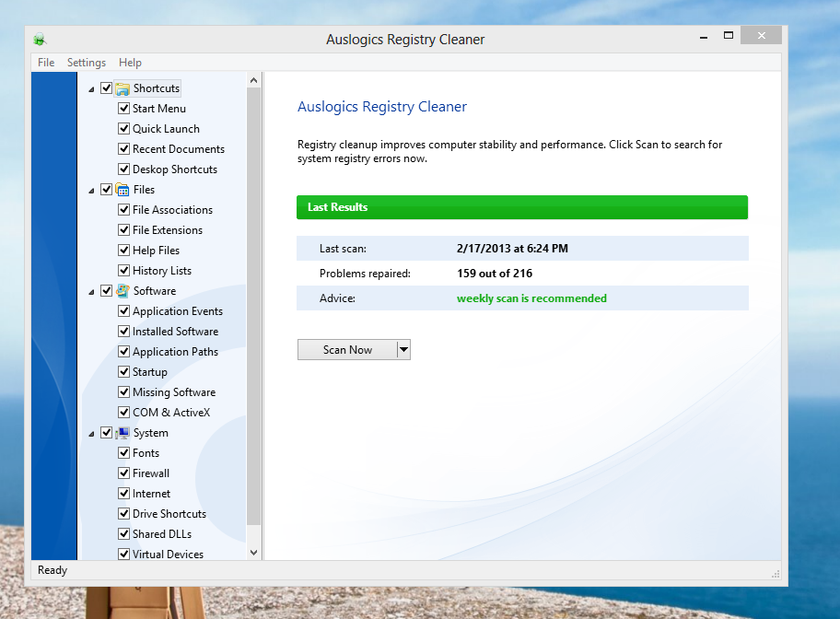Click the Software category icon

point(122,291)
